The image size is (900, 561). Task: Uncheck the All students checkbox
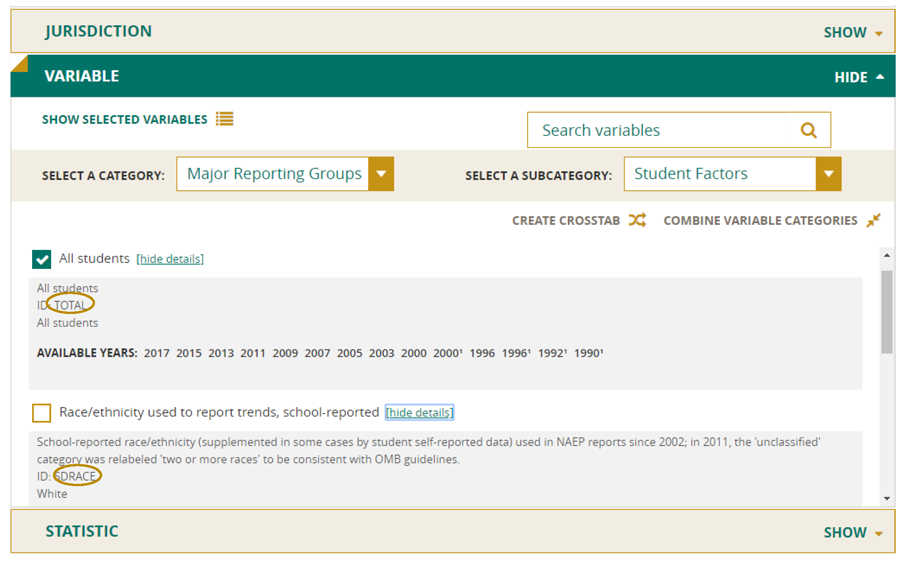(41, 259)
